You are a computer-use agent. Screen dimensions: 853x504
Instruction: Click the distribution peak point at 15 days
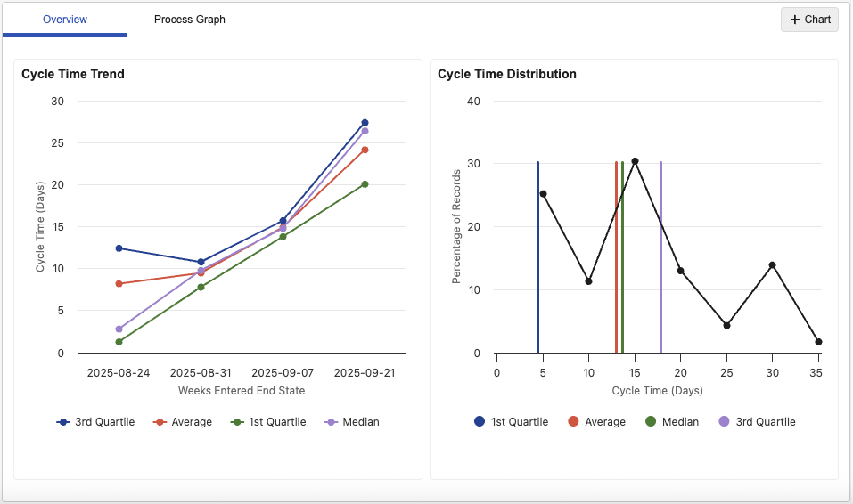(635, 161)
